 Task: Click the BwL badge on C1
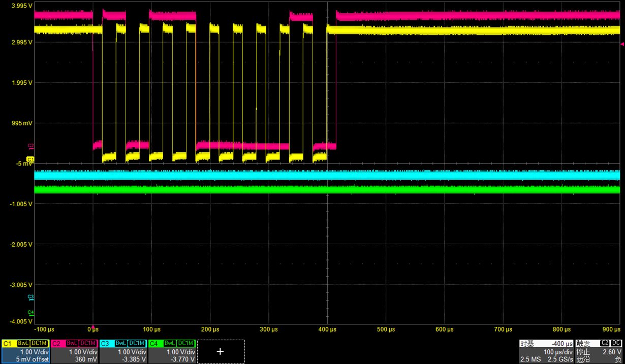tap(22, 344)
